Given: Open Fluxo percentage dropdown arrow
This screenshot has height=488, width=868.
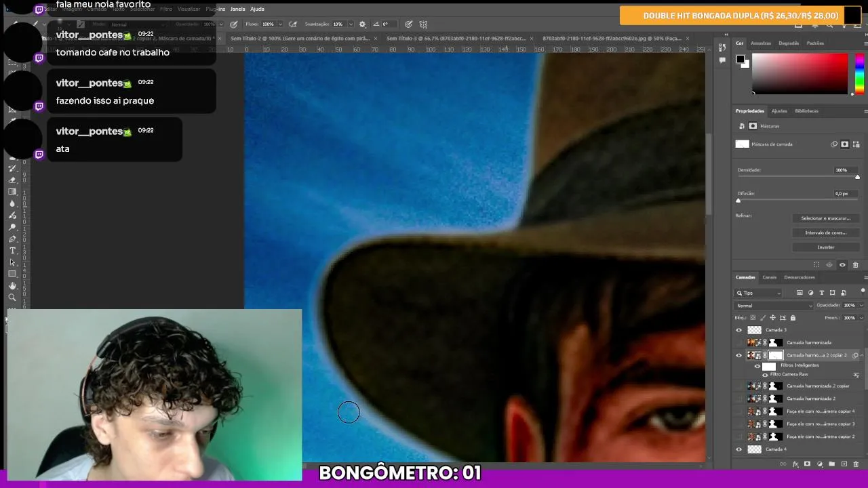Looking at the screenshot, I should pyautogui.click(x=279, y=24).
